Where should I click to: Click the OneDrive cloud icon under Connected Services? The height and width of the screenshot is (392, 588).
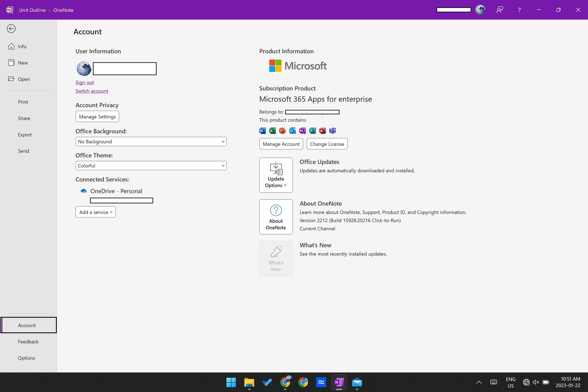click(84, 191)
